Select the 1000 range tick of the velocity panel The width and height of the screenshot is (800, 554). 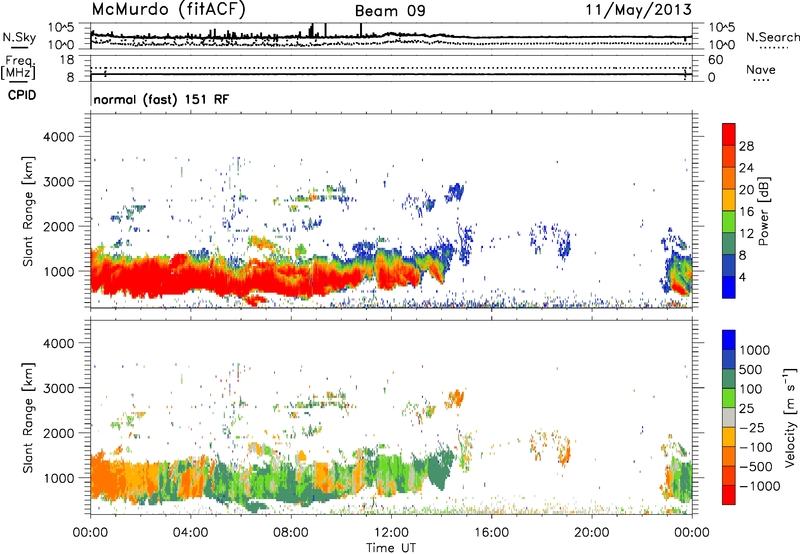tap(58, 478)
